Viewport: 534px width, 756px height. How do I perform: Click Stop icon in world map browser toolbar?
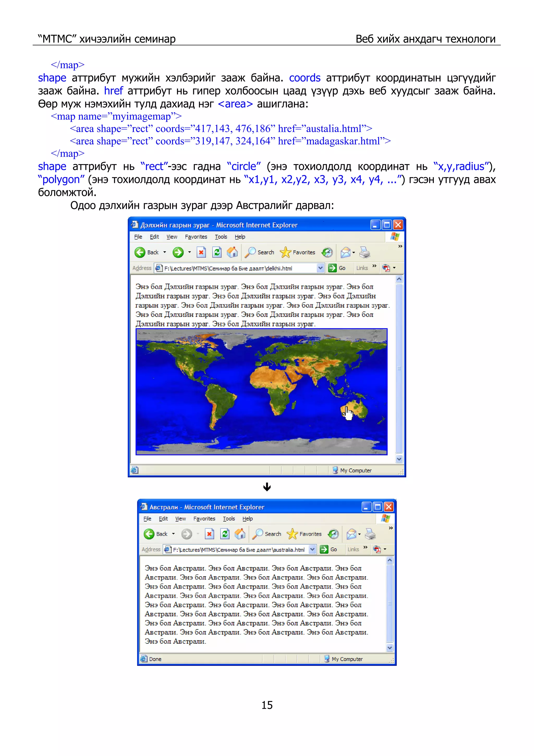point(201,253)
